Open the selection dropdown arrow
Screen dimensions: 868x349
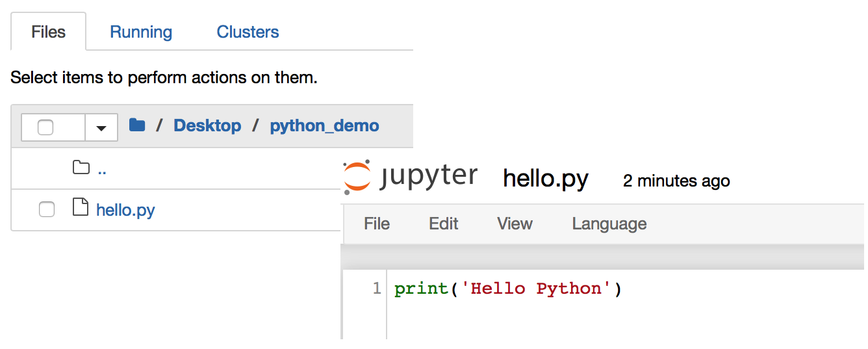tap(101, 127)
